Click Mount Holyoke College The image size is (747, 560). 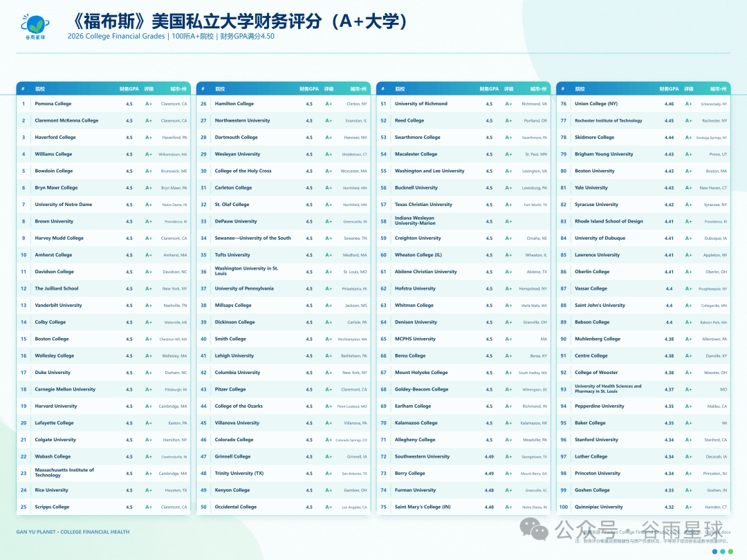(421, 373)
